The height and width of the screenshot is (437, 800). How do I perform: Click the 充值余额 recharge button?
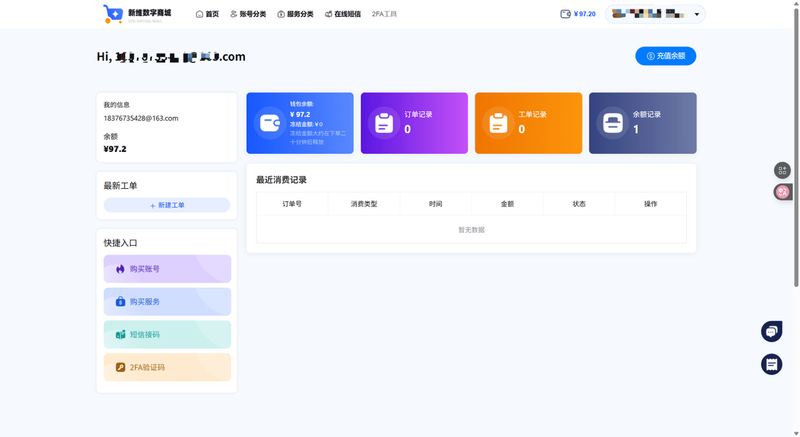(x=665, y=56)
